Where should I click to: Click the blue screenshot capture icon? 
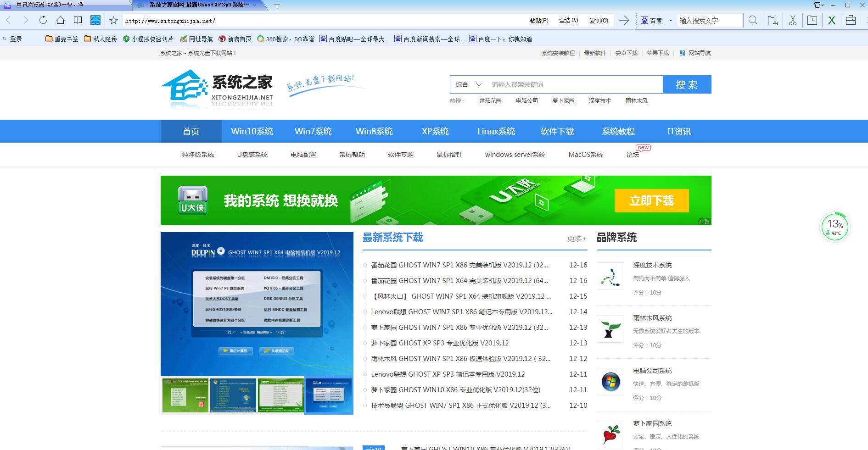tap(95, 20)
